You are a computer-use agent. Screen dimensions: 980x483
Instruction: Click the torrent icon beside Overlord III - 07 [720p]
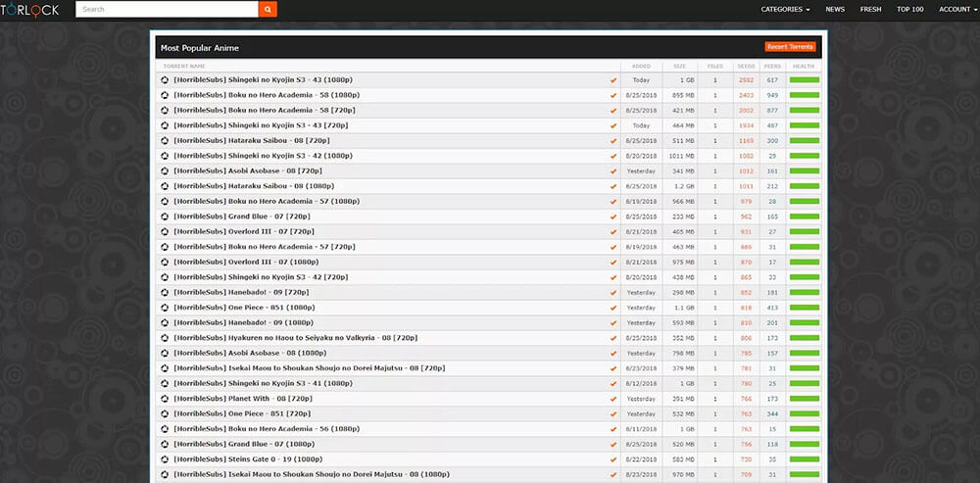[165, 232]
